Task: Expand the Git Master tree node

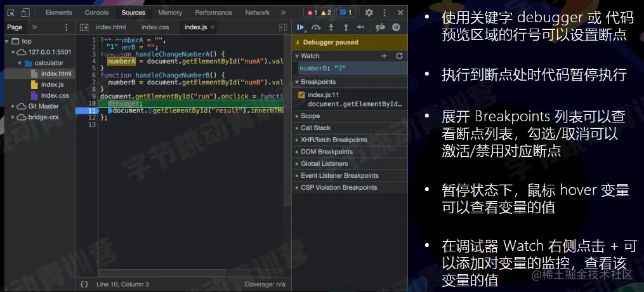Action: tap(13, 106)
